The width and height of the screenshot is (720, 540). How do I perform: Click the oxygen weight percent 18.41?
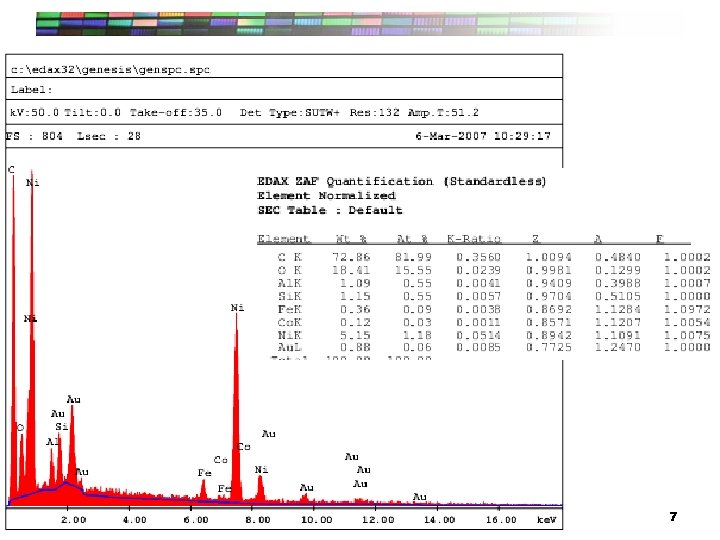pyautogui.click(x=351, y=270)
